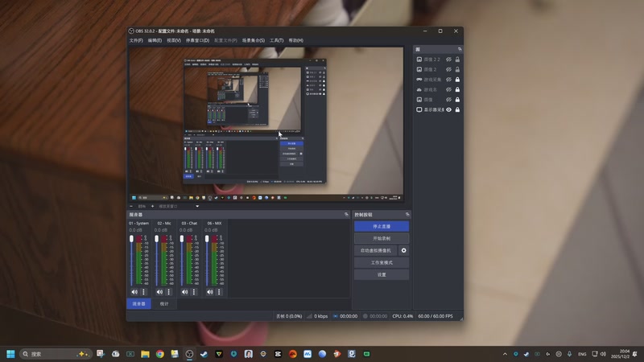
Task: Enable 工作室模式 studio mode
Action: click(382, 263)
